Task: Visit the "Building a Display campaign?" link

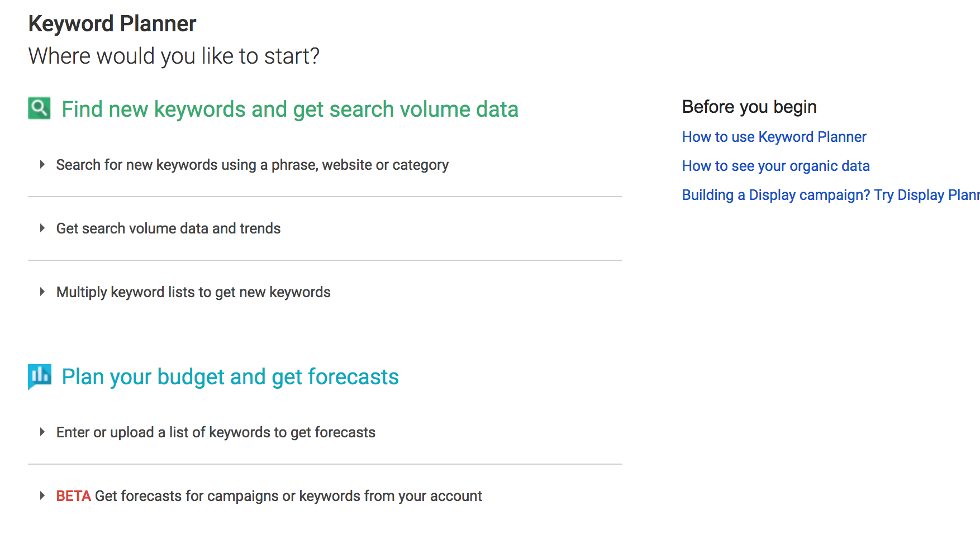Action: [x=830, y=195]
